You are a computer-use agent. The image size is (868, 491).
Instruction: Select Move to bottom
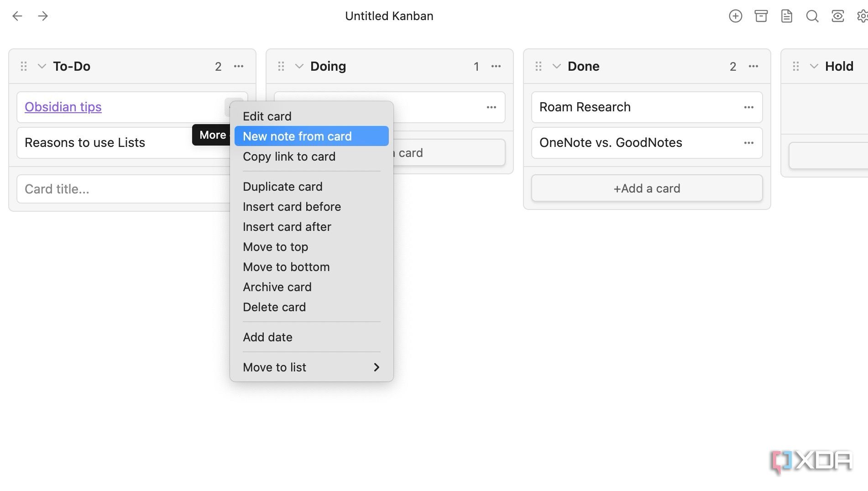tap(312, 267)
